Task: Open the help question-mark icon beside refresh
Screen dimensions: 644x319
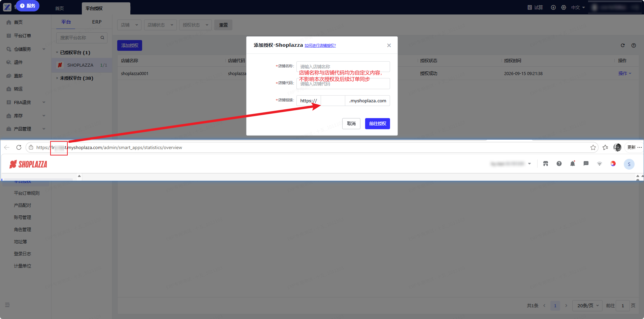Action: pyautogui.click(x=634, y=45)
